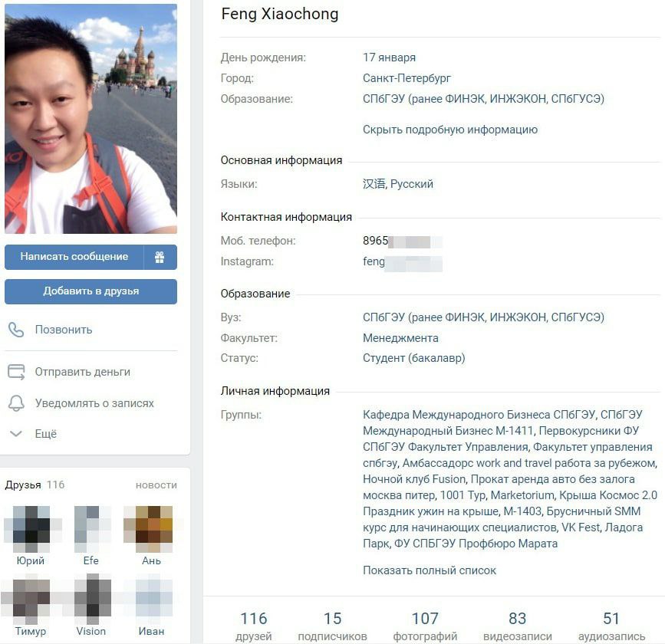Click the новости link in friends block
The image size is (665, 644).
pyautogui.click(x=156, y=485)
